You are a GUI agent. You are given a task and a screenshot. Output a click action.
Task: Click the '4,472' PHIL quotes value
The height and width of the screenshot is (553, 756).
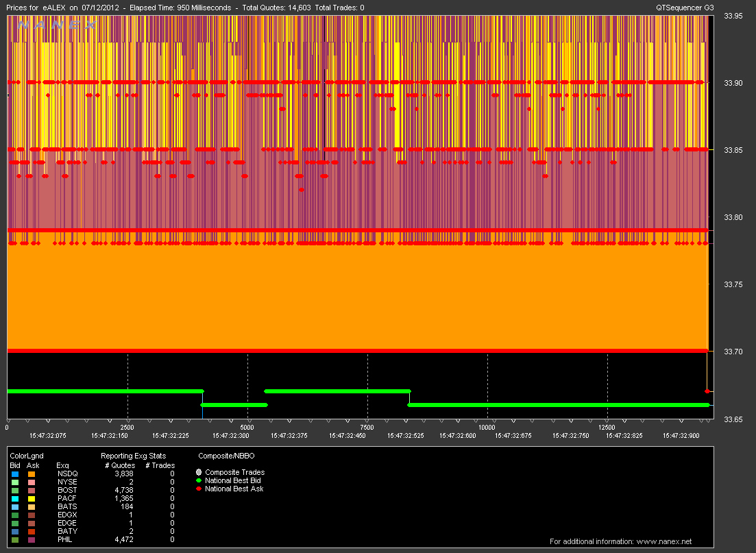click(x=124, y=539)
